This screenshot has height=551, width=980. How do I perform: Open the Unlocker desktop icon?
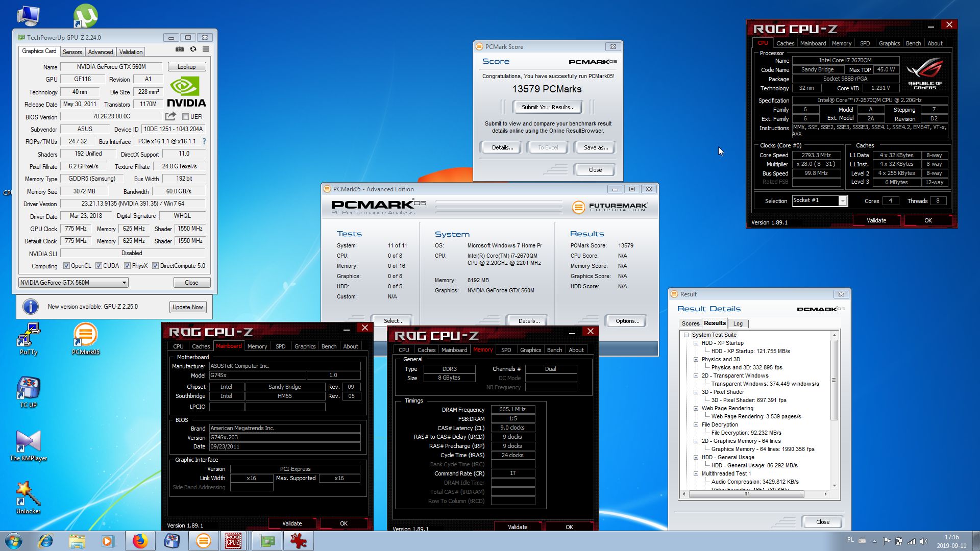click(29, 498)
